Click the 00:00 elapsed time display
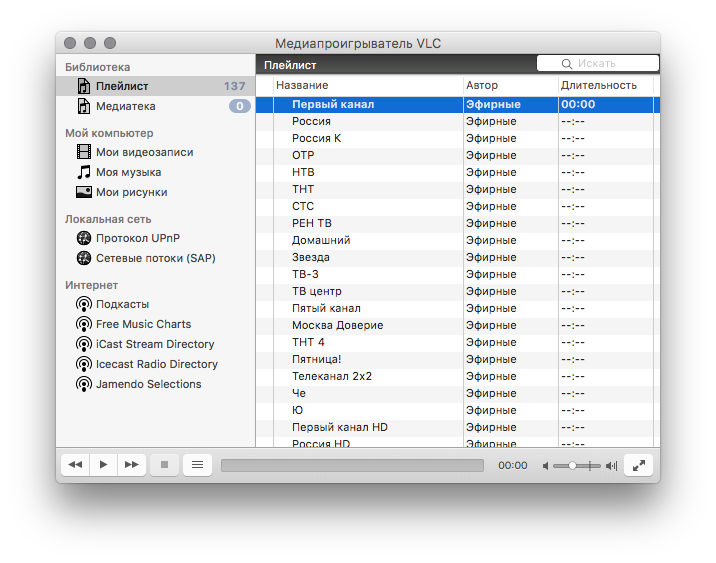The height and width of the screenshot is (563, 716). [x=512, y=465]
